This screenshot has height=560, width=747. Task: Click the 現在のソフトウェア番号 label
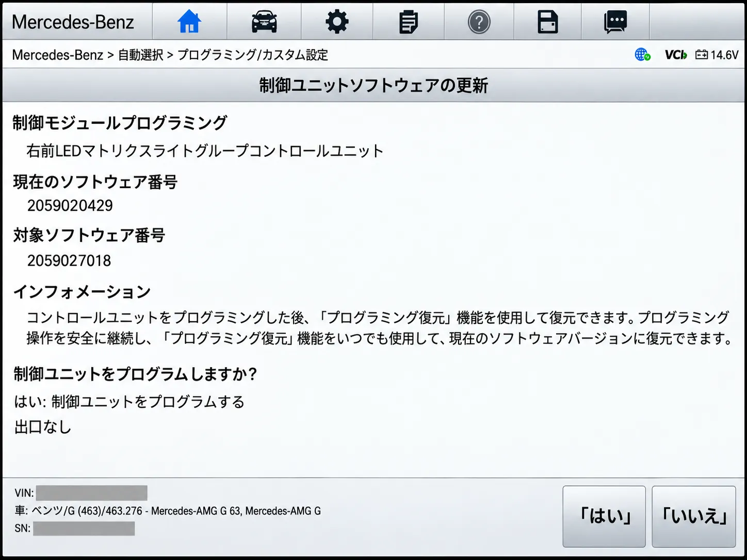click(x=95, y=182)
